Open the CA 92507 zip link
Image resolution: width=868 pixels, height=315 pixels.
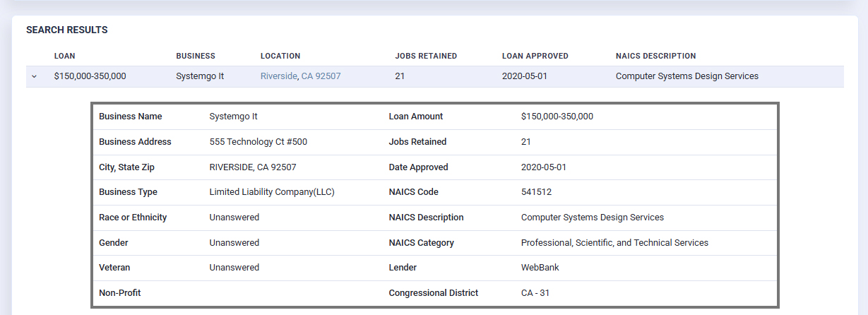321,76
